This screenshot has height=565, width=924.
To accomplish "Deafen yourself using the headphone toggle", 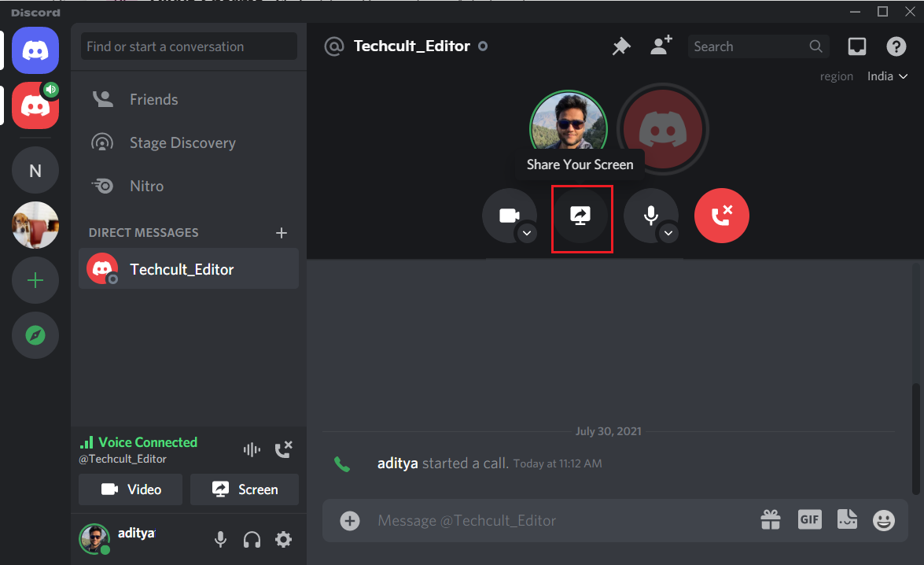I will [x=252, y=539].
